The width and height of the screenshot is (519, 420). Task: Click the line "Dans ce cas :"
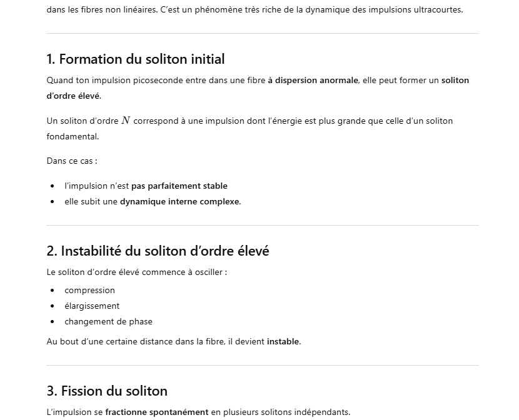(x=71, y=161)
